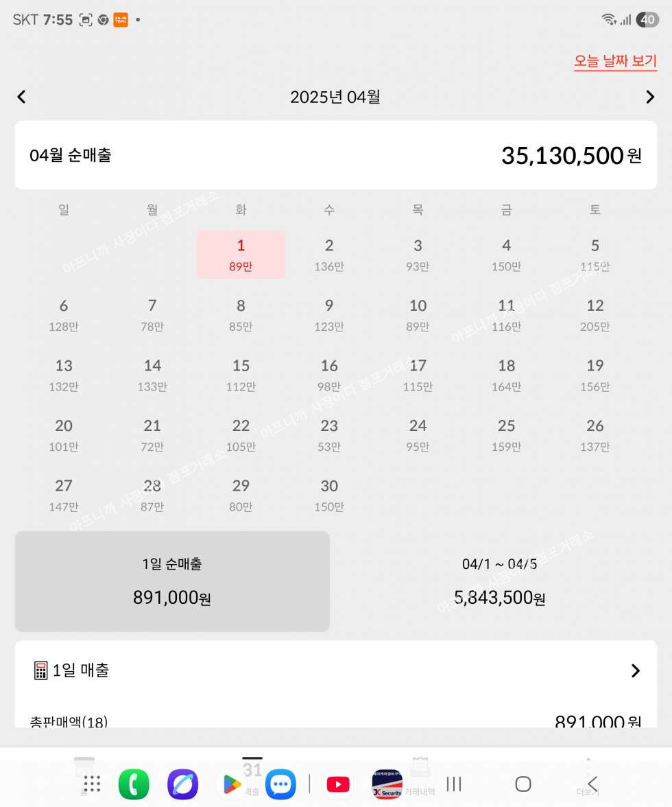Open the Google Play Store
The image size is (672, 807).
click(232, 784)
